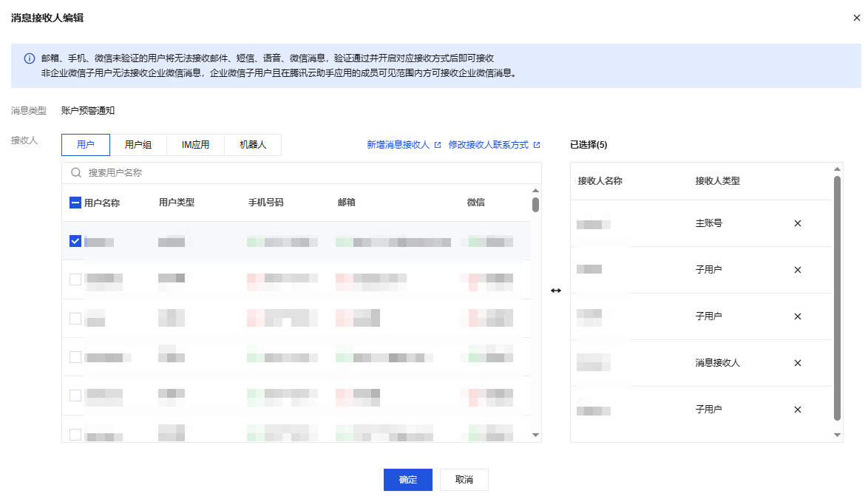Open the 新增消息接收人 link
Image resolution: width=868 pixels, height=502 pixels.
coord(398,145)
